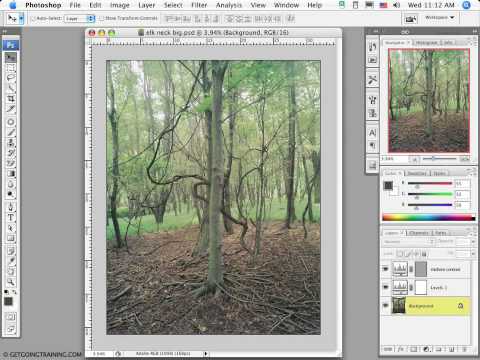Open the Paragraph panel dock icon
The height and width of the screenshot is (360, 480).
click(x=372, y=146)
